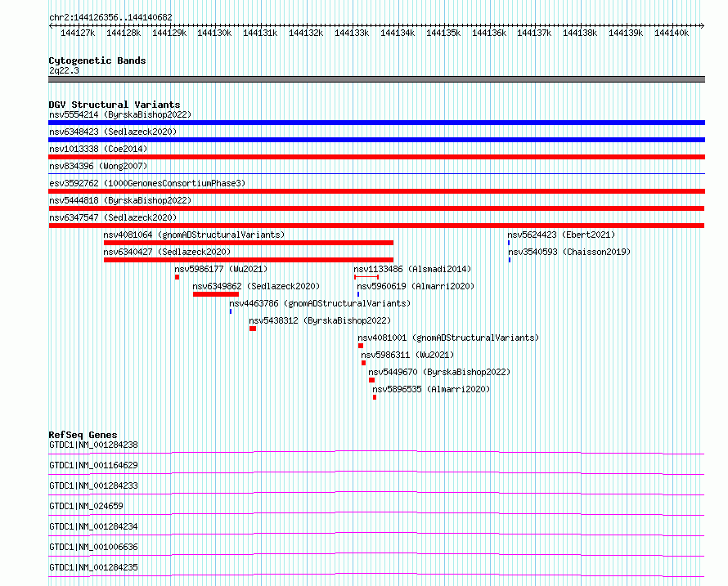Image resolution: width=728 pixels, height=586 pixels.
Task: Select the red bar under nsv4081064
Action: tap(249, 243)
